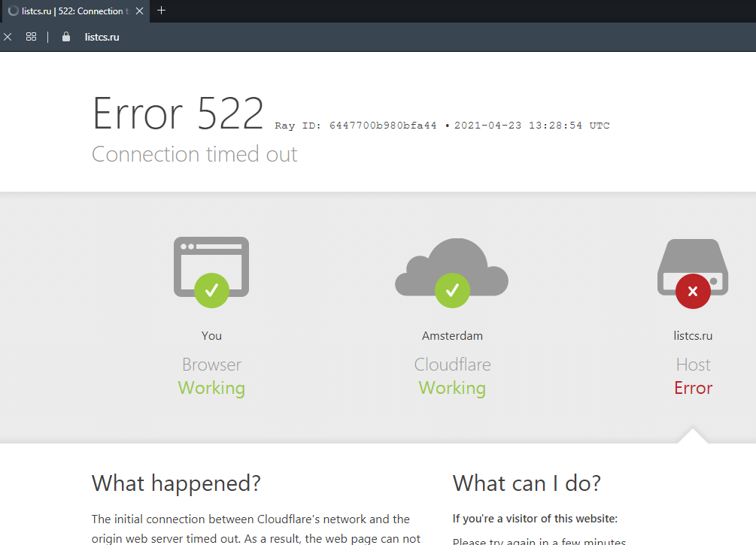Click the Cloudflare cloud status icon
Viewport: 756px width, 545px height.
[452, 266]
